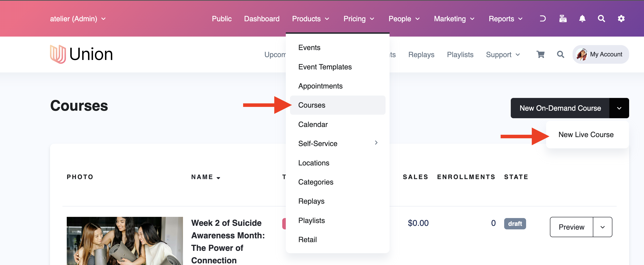Viewport: 644px width, 265px height.
Task: Choose Courses in the Products menu
Action: (337, 105)
